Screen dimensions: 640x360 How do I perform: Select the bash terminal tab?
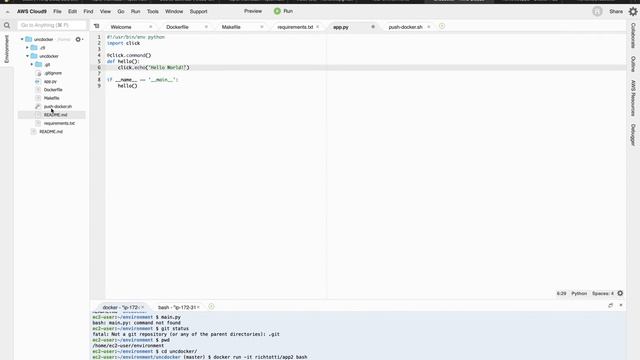(x=177, y=307)
